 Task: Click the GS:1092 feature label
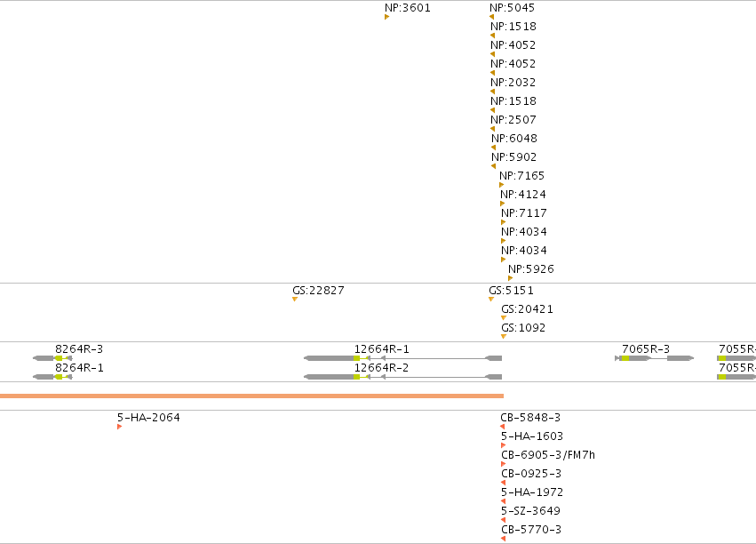click(x=523, y=328)
